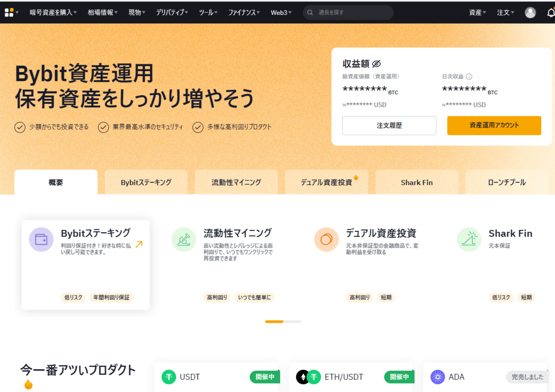Click the いつでも簡単に tag

(x=254, y=297)
